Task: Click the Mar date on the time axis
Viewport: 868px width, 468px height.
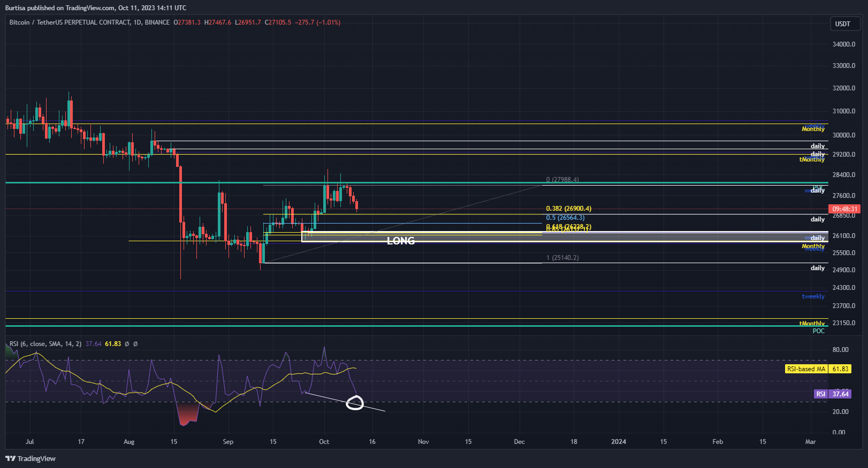Action: coord(811,442)
